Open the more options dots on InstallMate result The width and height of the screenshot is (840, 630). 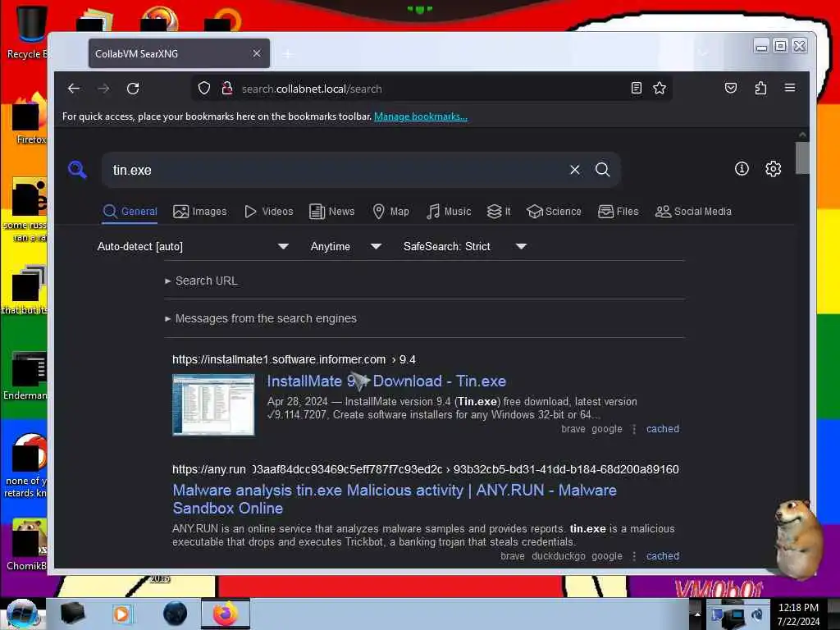(634, 429)
